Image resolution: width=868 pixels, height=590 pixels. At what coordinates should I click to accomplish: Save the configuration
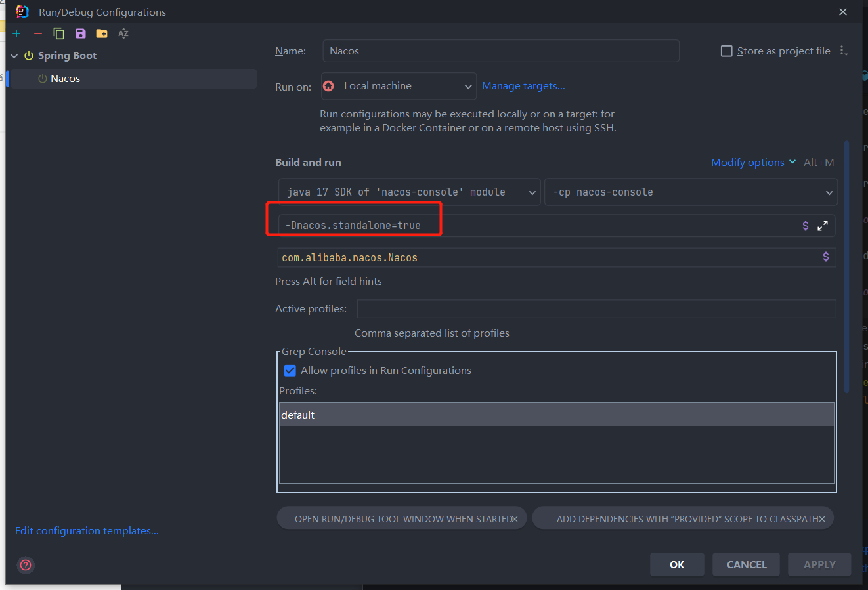80,33
